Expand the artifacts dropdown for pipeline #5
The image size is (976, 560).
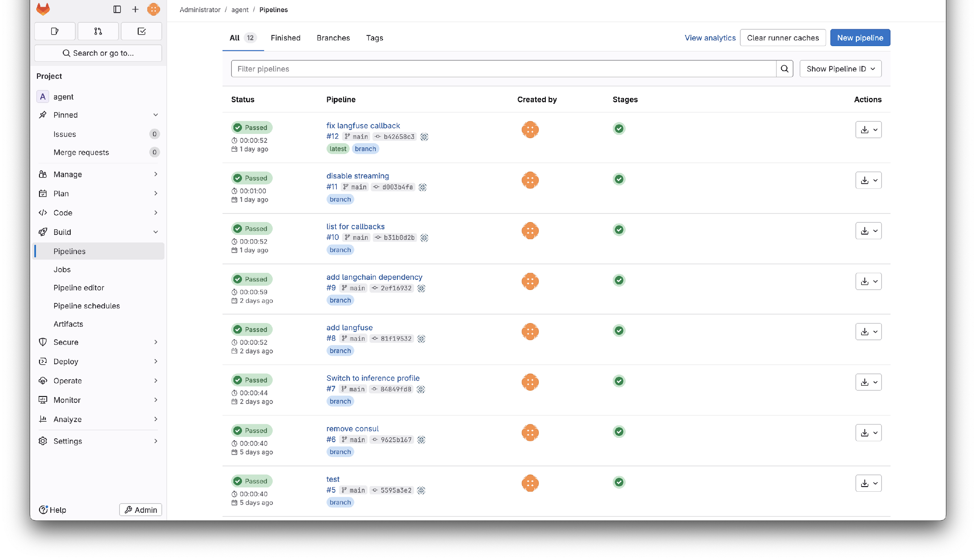876,483
